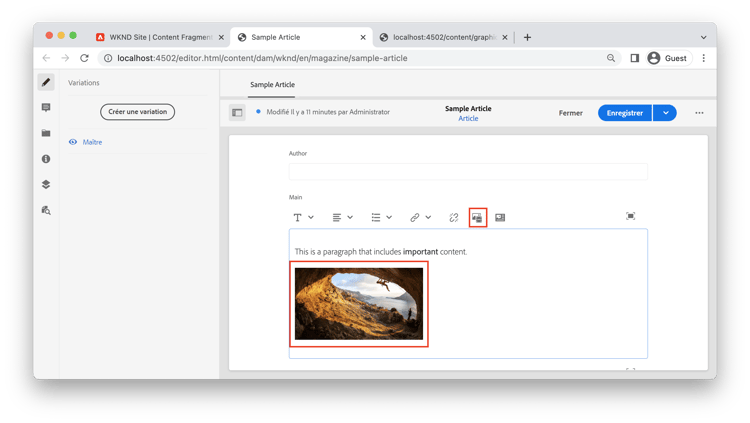Screen dimensions: 750x423
Task: Open the Article model link
Action: tap(468, 119)
